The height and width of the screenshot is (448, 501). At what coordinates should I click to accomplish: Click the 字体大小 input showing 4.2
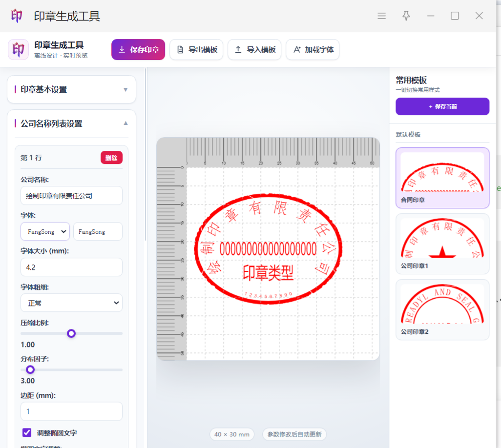(x=72, y=267)
